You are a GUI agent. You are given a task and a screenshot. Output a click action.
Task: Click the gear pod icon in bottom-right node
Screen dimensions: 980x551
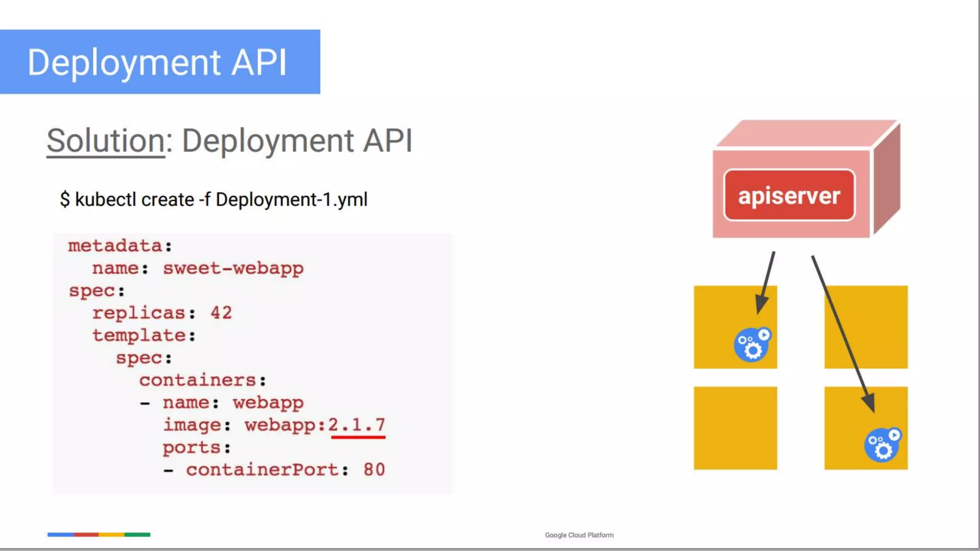882,445
